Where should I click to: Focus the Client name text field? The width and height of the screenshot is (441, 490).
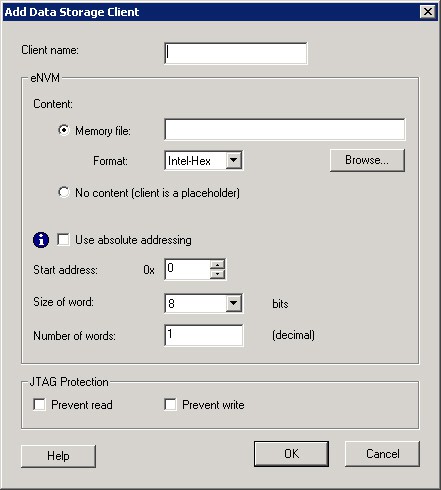pos(236,53)
